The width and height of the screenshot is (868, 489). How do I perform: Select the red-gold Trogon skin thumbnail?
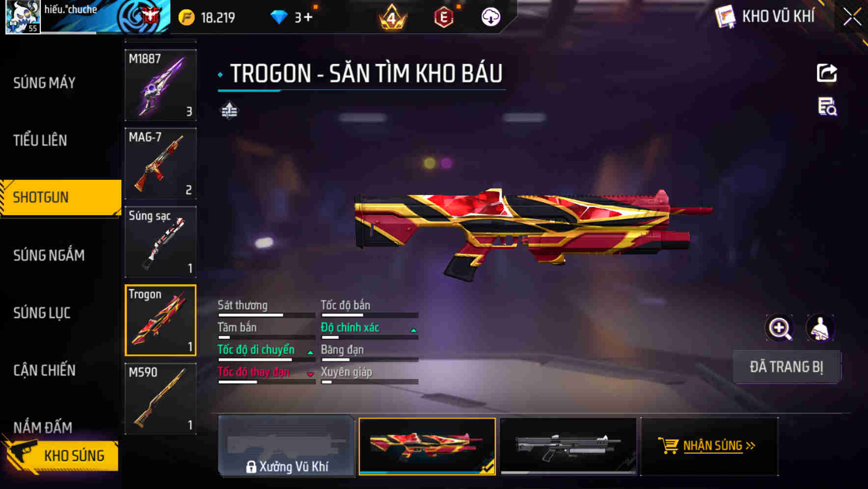click(x=427, y=446)
